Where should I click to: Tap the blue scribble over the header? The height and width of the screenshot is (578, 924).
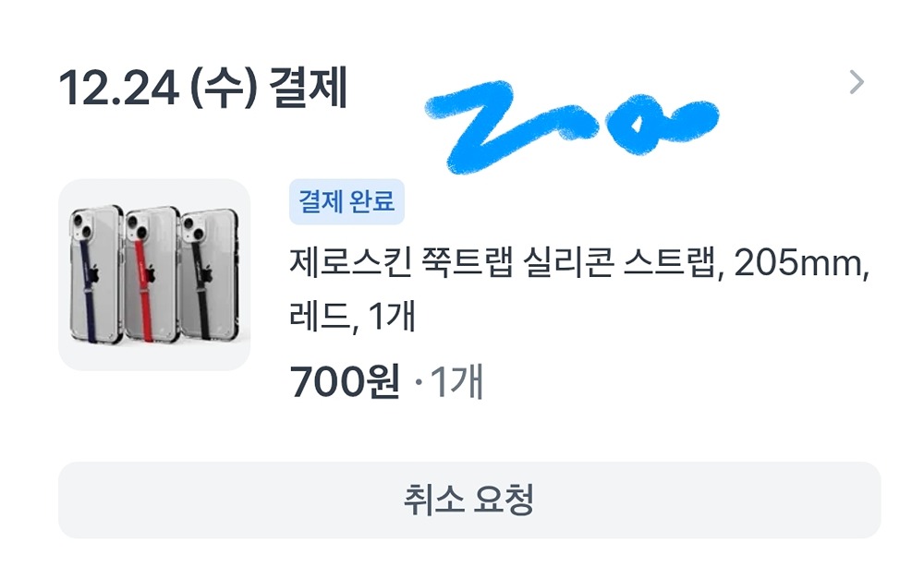[x=572, y=126]
